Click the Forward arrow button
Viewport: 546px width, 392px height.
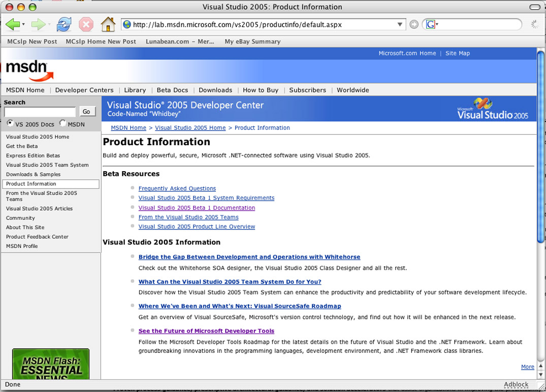pyautogui.click(x=38, y=24)
